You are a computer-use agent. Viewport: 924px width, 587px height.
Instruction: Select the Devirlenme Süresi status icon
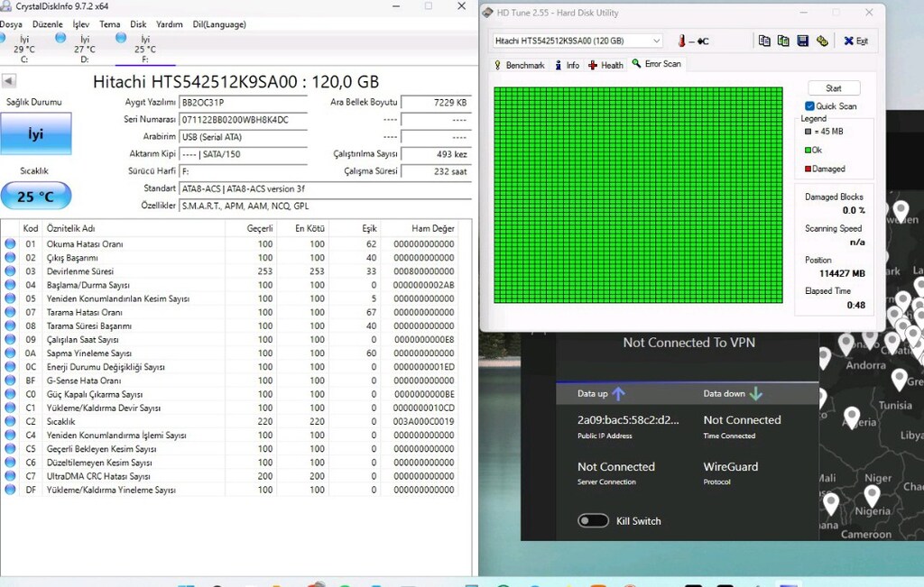10,271
